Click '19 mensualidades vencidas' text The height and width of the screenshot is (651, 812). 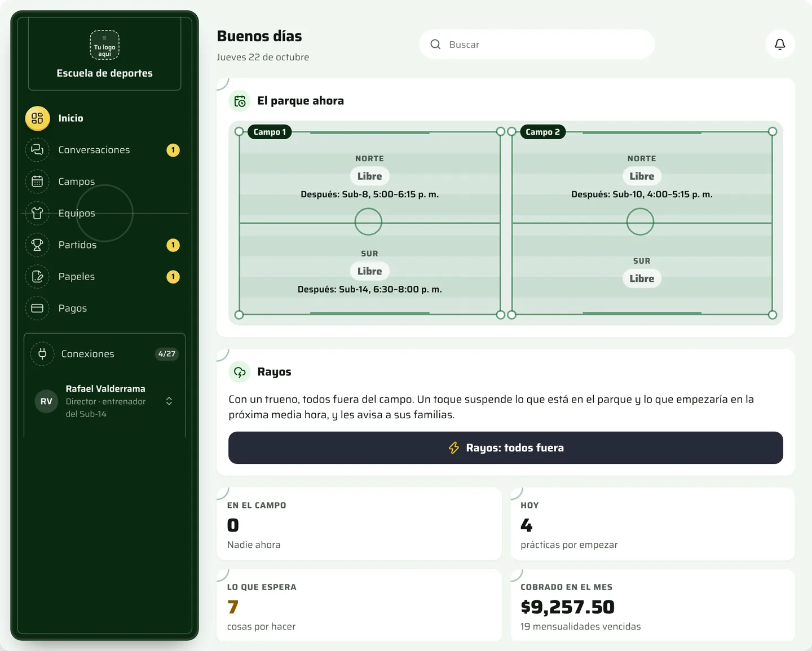(x=580, y=627)
